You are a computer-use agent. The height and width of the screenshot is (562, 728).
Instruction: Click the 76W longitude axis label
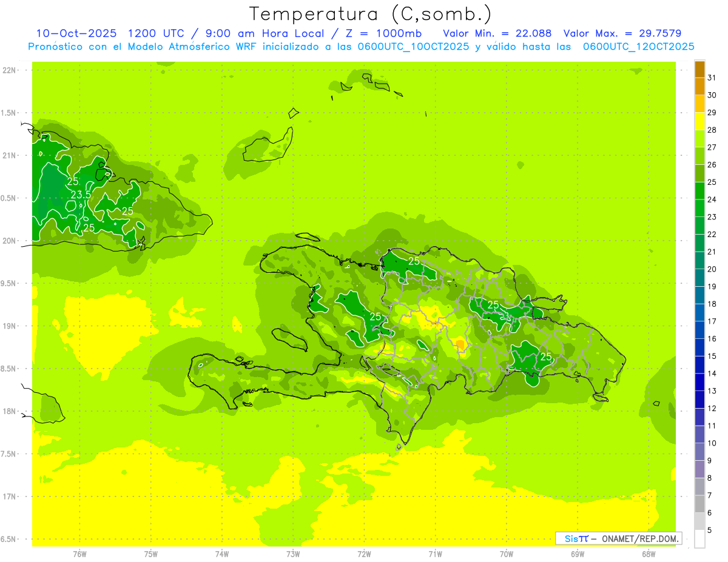(79, 554)
